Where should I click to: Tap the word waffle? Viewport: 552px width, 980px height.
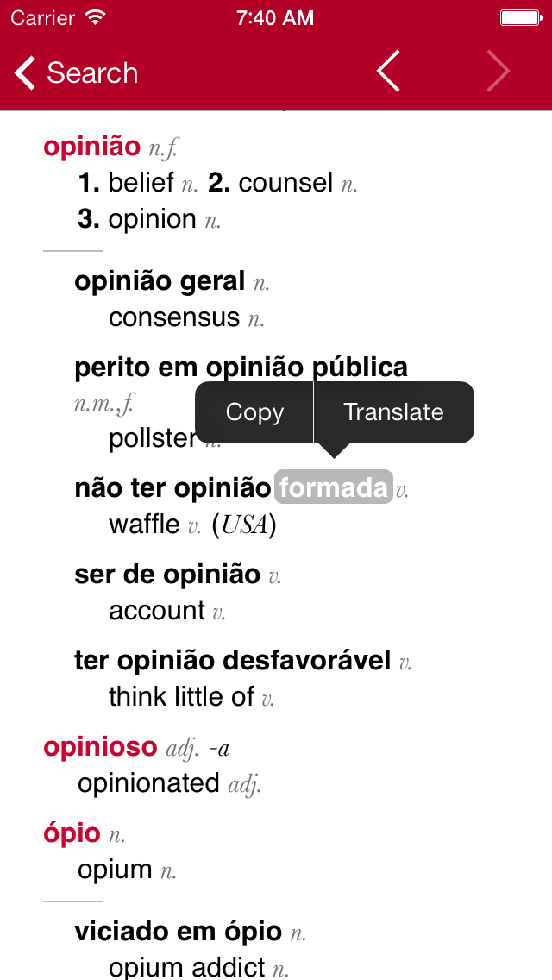coord(144,524)
